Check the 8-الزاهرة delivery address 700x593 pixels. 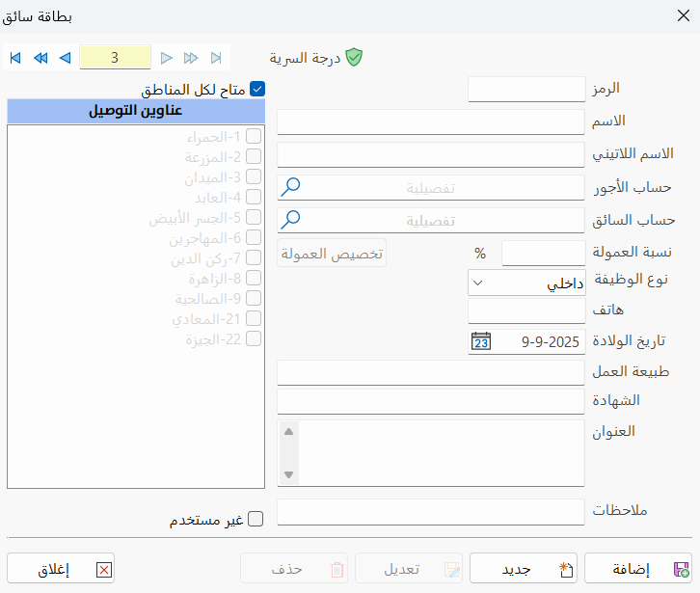(x=254, y=278)
